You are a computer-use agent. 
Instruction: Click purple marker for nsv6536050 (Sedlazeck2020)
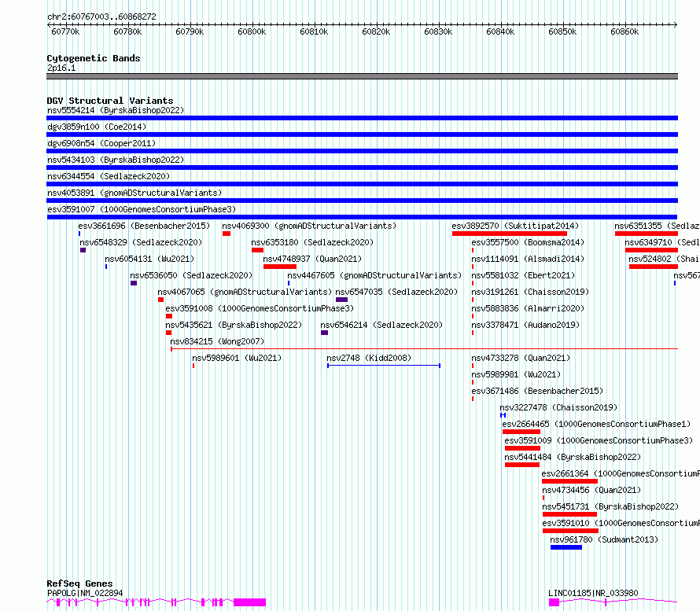(x=134, y=283)
